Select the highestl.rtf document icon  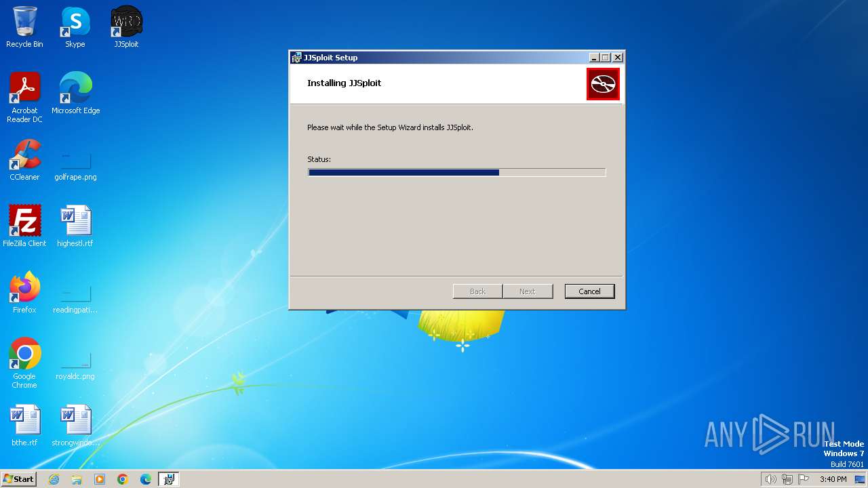[75, 226]
